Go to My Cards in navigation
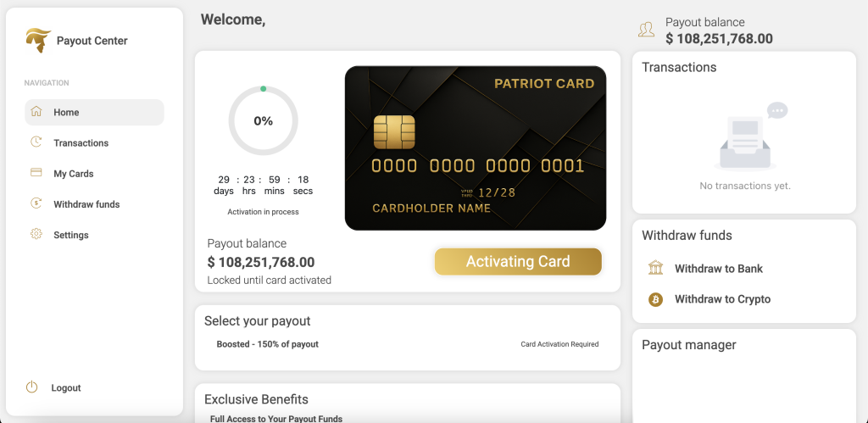Screen dimensions: 868x423 [x=74, y=174]
